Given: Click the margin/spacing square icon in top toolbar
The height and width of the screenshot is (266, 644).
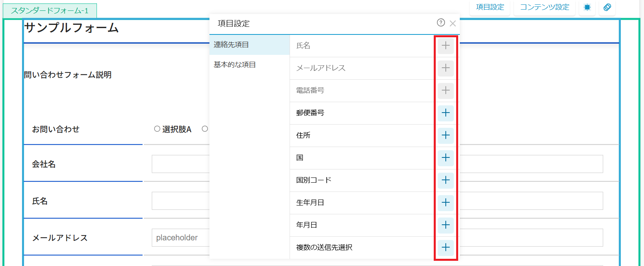Looking at the screenshot, I should [587, 7].
